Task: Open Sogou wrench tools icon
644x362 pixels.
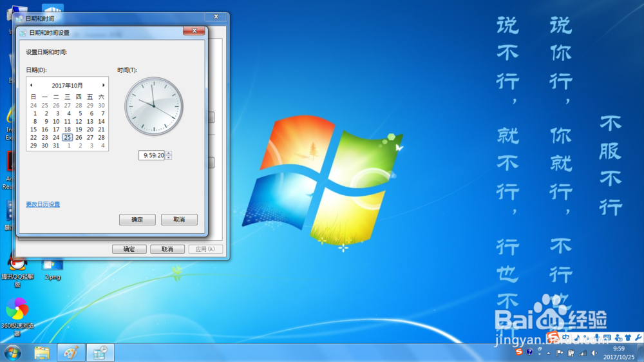Action: pyautogui.click(x=638, y=338)
